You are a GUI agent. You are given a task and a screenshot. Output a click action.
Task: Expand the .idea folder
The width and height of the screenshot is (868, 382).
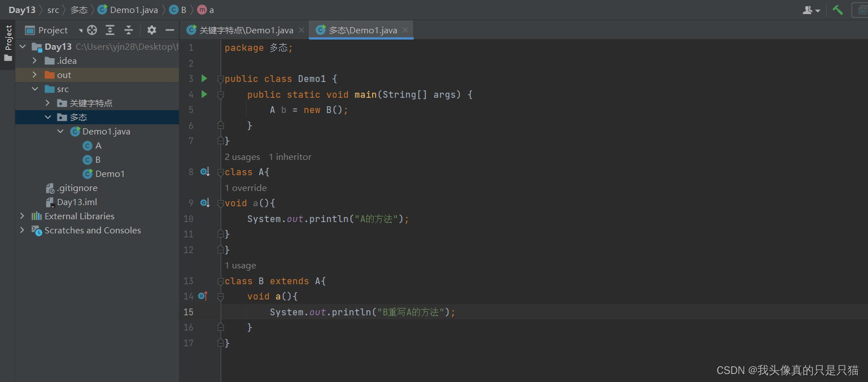[34, 60]
